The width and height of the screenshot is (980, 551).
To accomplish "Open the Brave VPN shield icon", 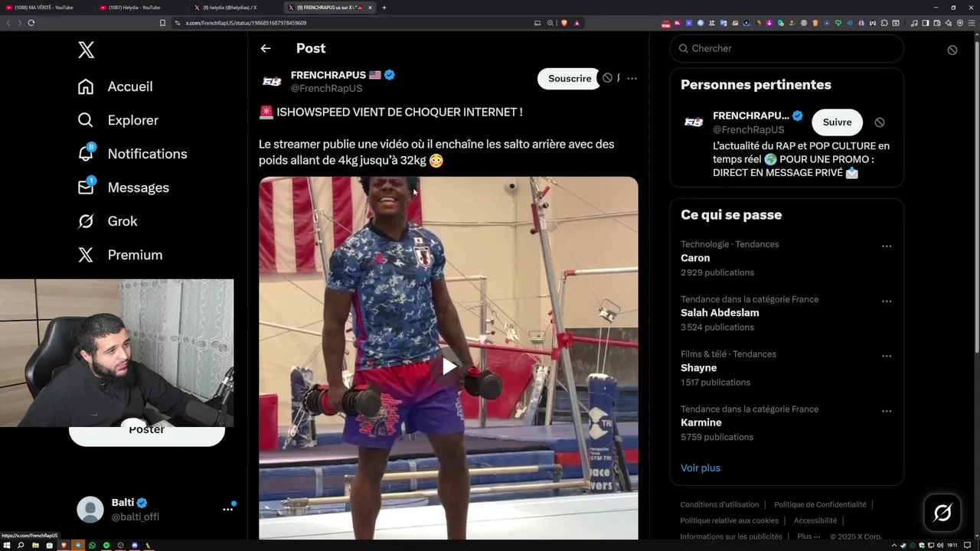I will click(x=960, y=23).
